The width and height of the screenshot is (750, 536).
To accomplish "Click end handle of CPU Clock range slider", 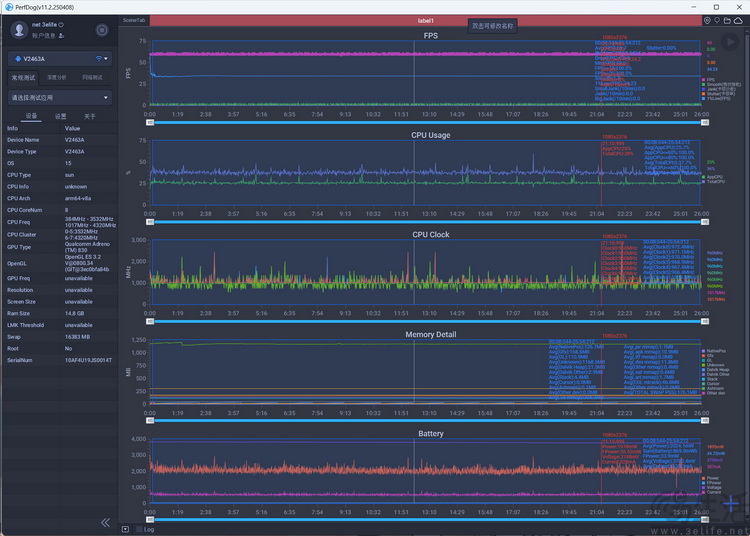I will point(705,321).
